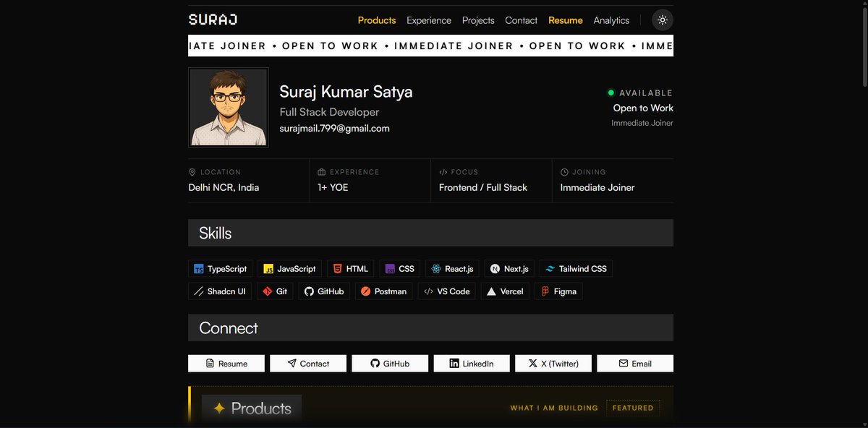This screenshot has width=868, height=428.
Task: Click the Skills section heading
Action: tap(216, 233)
